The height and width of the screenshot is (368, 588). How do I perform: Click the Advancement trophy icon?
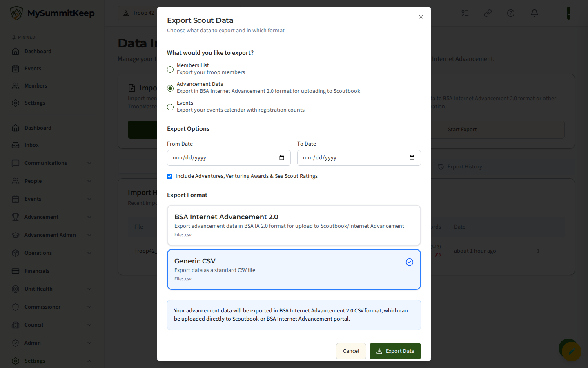(x=16, y=217)
